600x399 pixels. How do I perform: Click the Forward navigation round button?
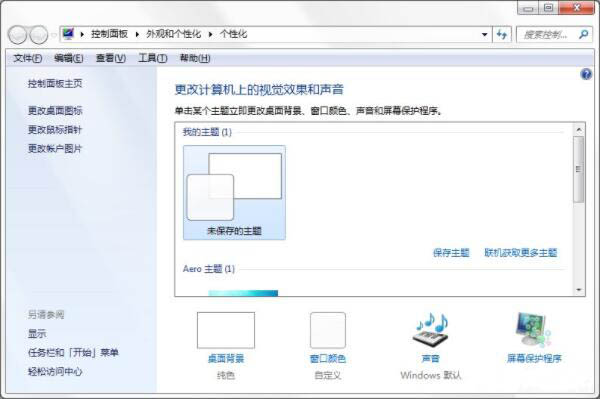point(39,35)
